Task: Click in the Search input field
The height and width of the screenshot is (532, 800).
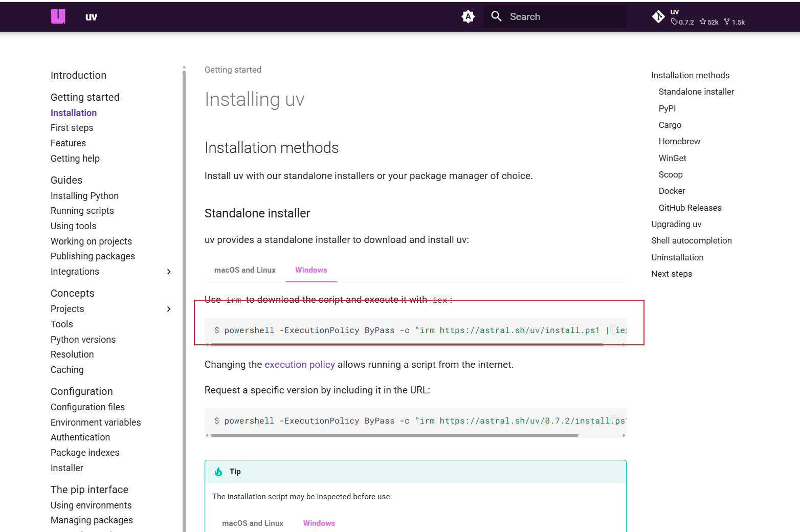Action: click(x=563, y=17)
